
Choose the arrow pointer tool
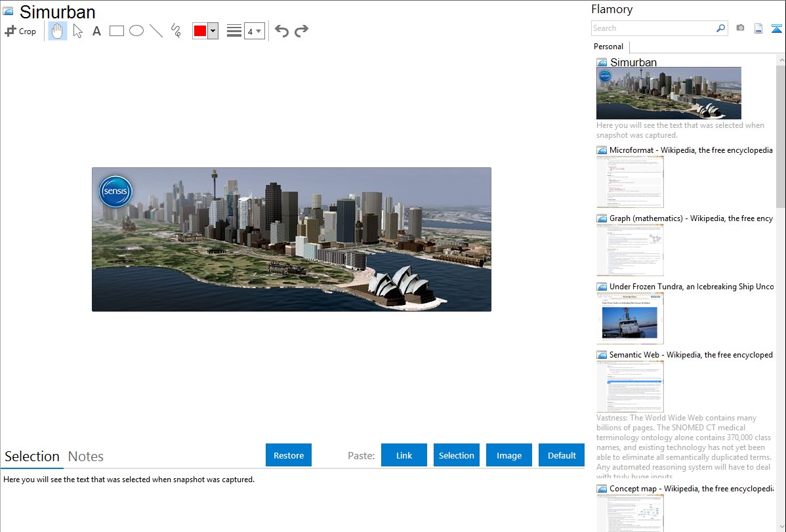click(77, 31)
